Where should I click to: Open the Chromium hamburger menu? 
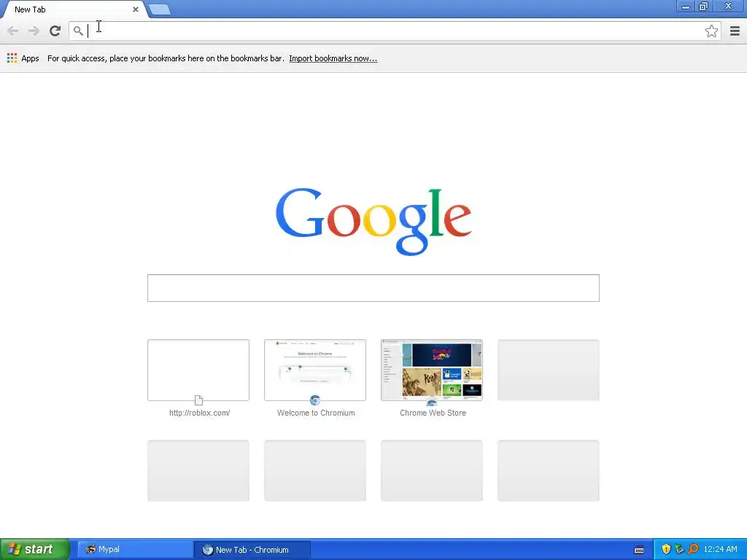(735, 31)
